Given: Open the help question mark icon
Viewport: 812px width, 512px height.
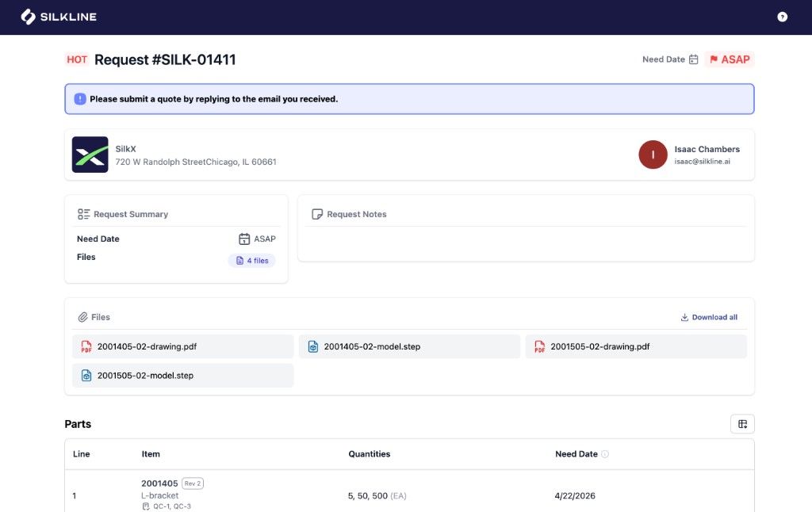Looking at the screenshot, I should 782,17.
